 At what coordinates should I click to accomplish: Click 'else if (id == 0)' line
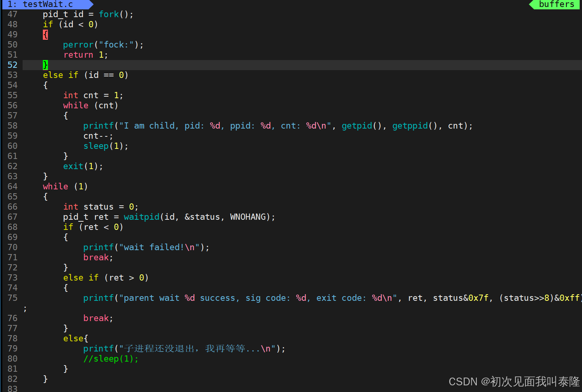[86, 75]
